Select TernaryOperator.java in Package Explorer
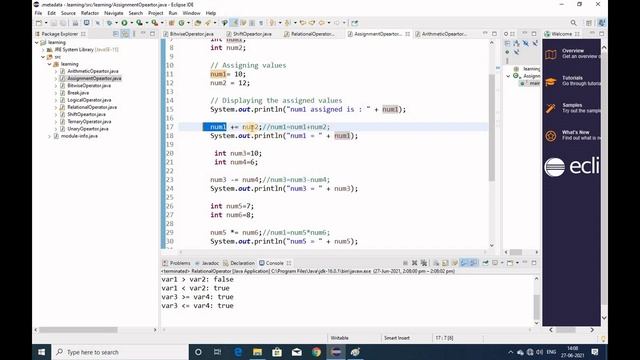This screenshot has height=360, width=640. pyautogui.click(x=89, y=122)
